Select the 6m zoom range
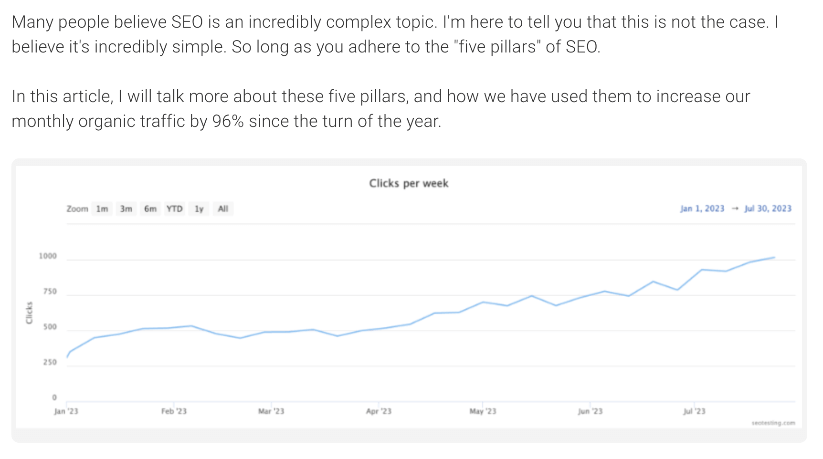The width and height of the screenshot is (823, 459). pyautogui.click(x=150, y=209)
